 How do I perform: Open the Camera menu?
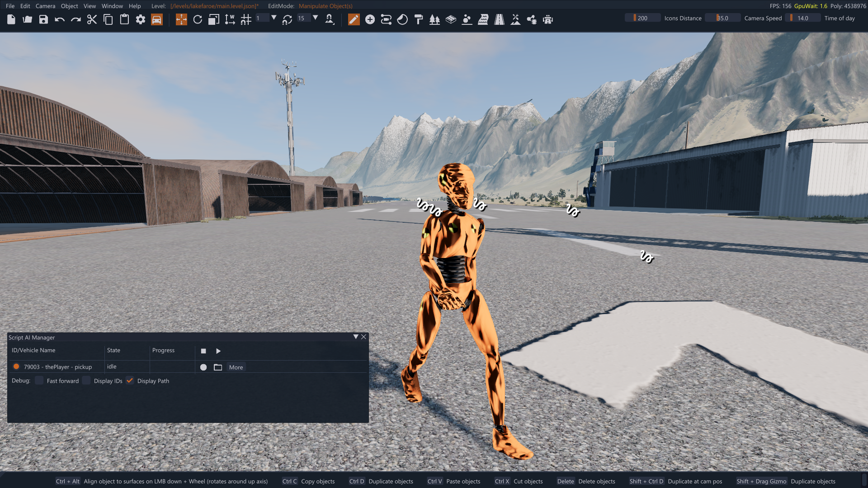pyautogui.click(x=45, y=6)
